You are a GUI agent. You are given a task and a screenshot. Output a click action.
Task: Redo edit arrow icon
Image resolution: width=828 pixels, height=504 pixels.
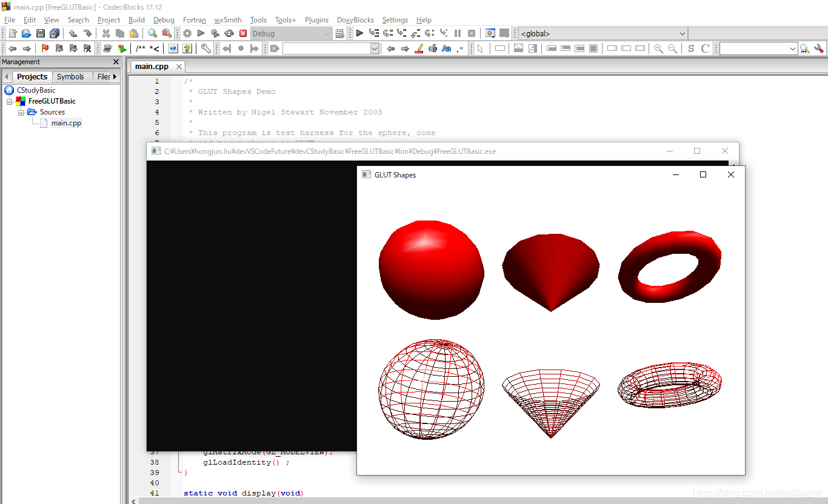click(x=87, y=34)
